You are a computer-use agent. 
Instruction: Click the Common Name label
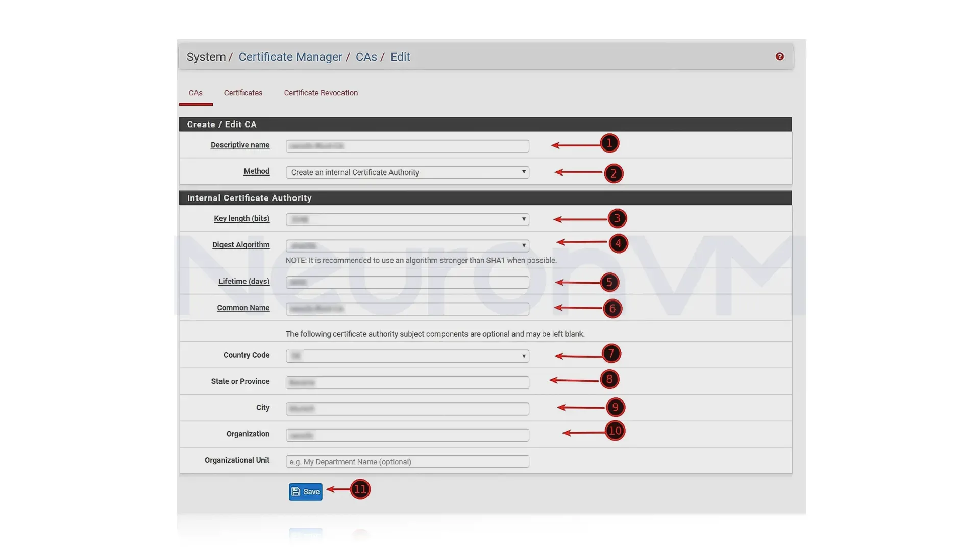coord(243,308)
